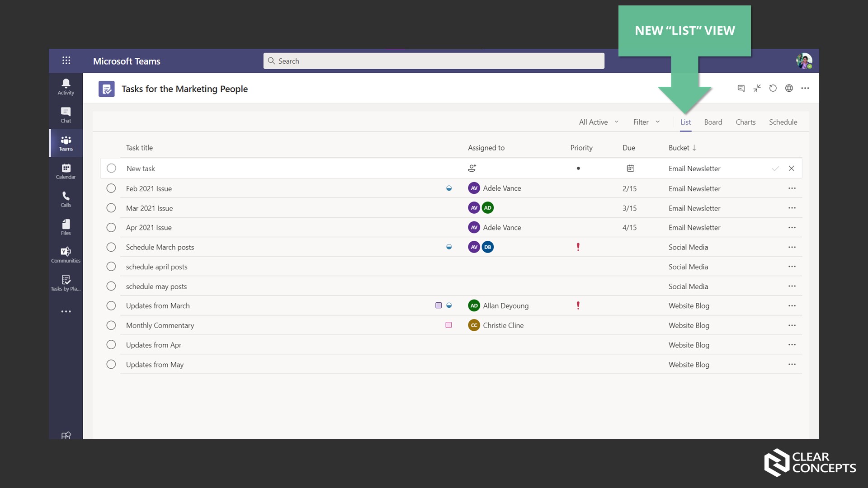Click the DB avatar on Schedule March posts
The image size is (868, 488).
487,247
